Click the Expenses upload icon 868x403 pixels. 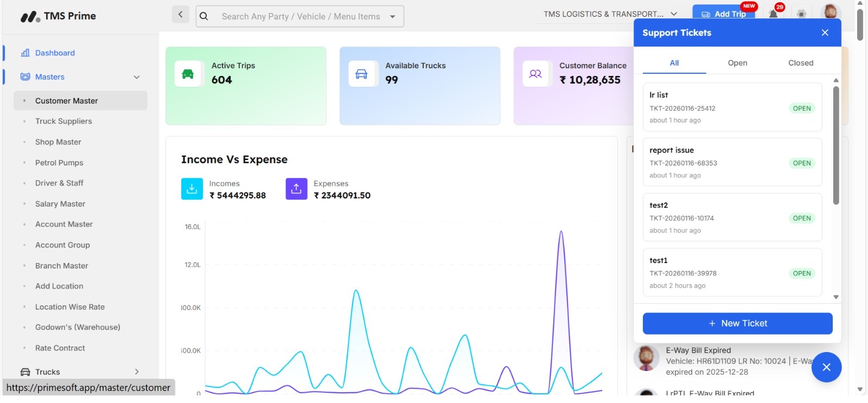click(296, 189)
